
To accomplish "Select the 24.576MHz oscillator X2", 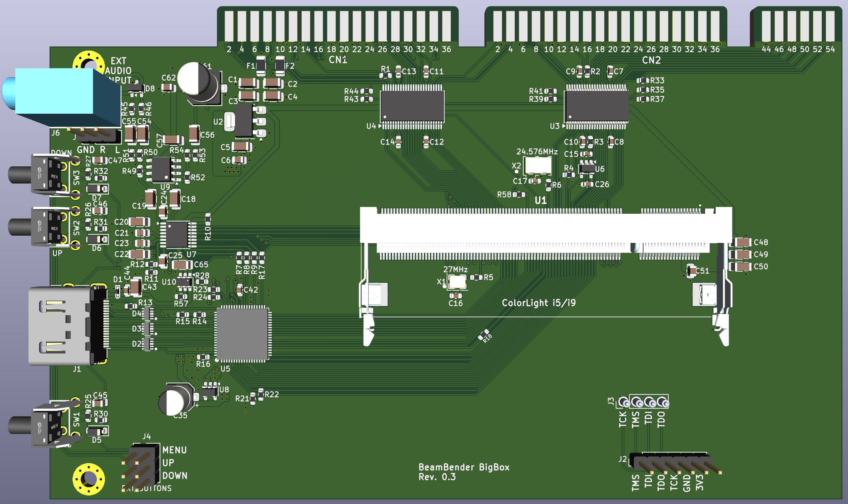I will point(537,166).
